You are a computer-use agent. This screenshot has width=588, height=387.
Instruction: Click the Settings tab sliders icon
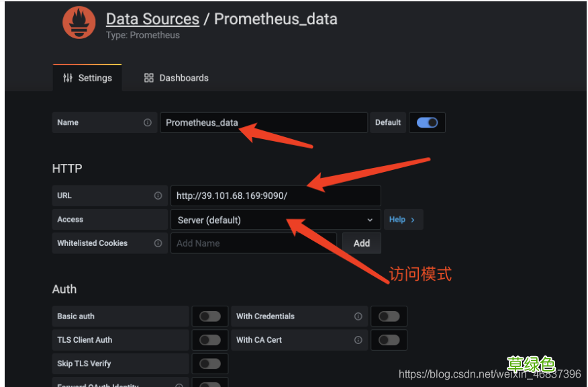tap(68, 78)
